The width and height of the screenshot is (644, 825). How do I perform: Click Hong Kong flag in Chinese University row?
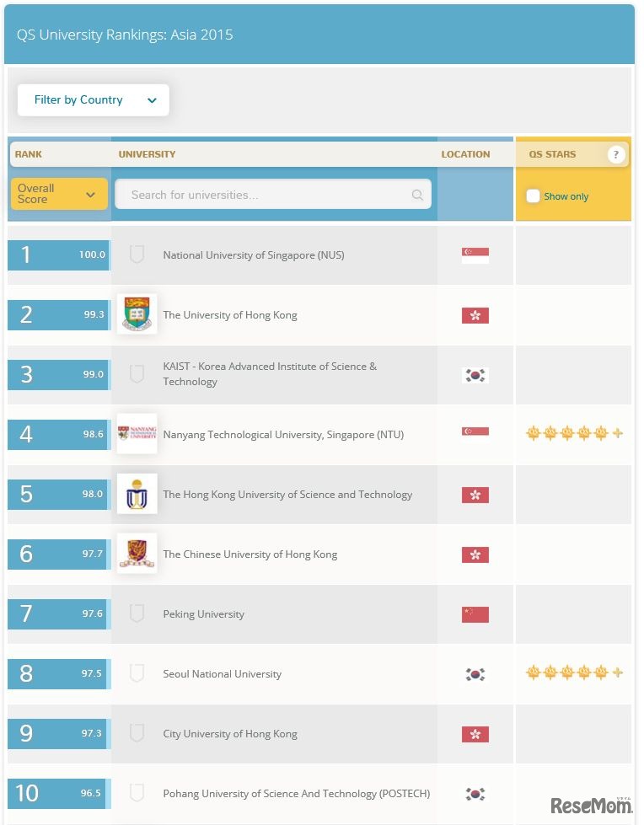475,554
